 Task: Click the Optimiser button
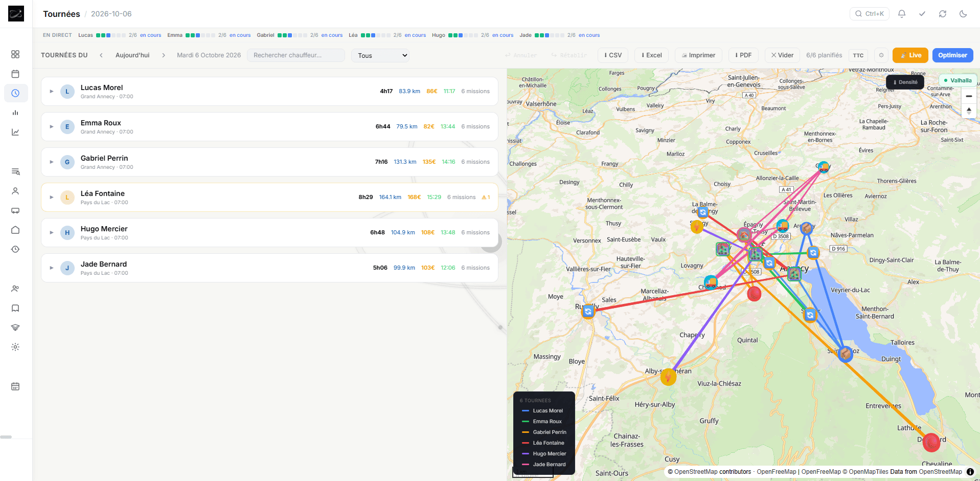(x=952, y=55)
